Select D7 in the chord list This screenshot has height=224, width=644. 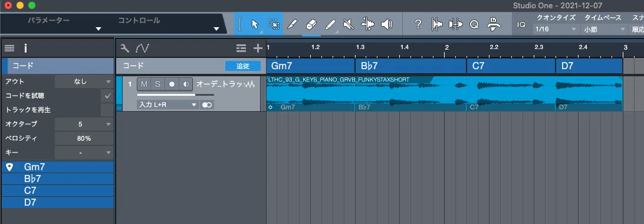click(58, 203)
